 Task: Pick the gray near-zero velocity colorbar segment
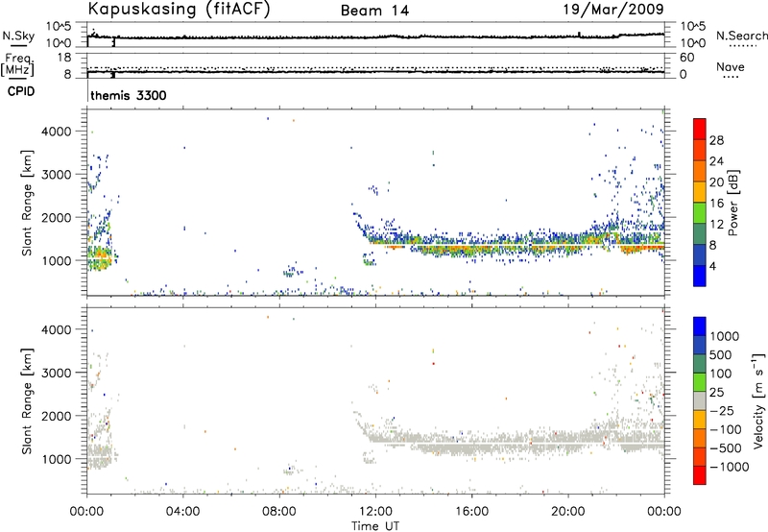[x=700, y=401]
